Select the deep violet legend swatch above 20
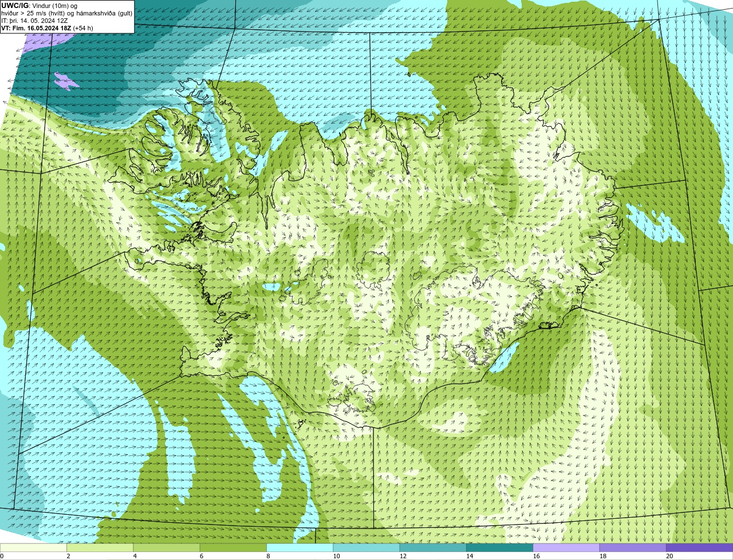The width and height of the screenshot is (733, 560). pos(700,548)
